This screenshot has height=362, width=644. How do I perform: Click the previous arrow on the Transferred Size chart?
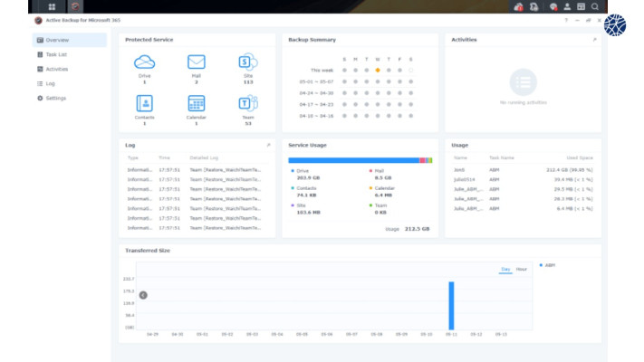coord(143,295)
